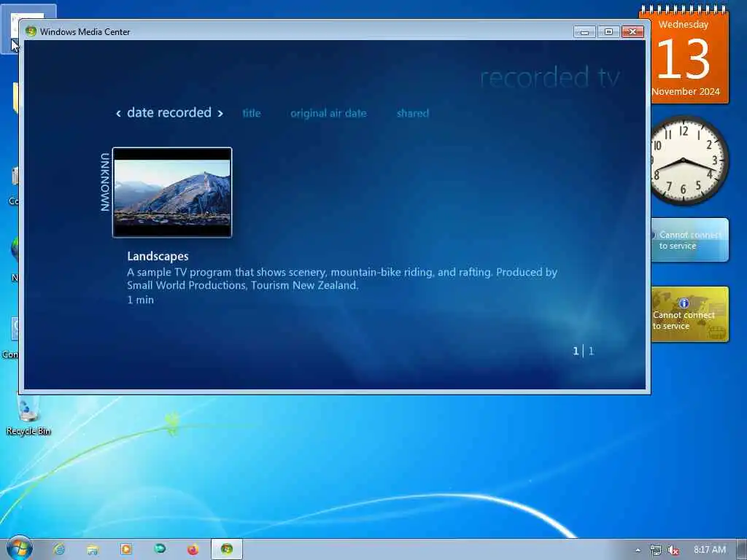The image size is (747, 560).
Task: Select the date recorded sort option
Action: 169,112
